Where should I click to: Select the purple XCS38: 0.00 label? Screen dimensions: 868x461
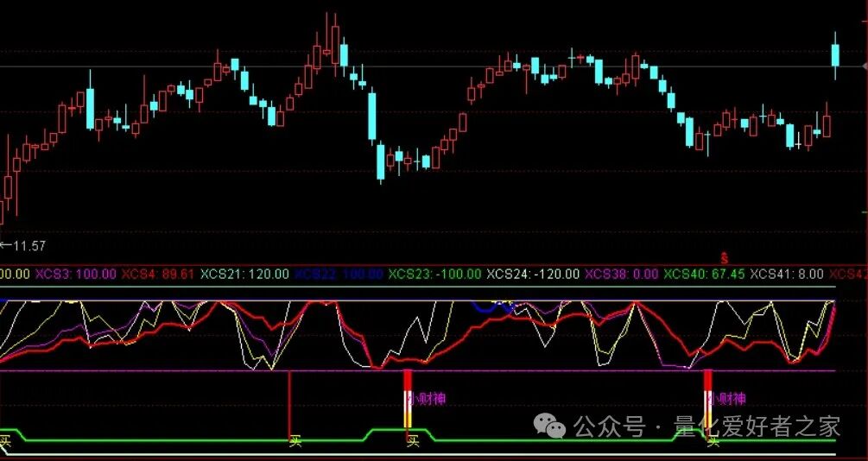point(622,274)
